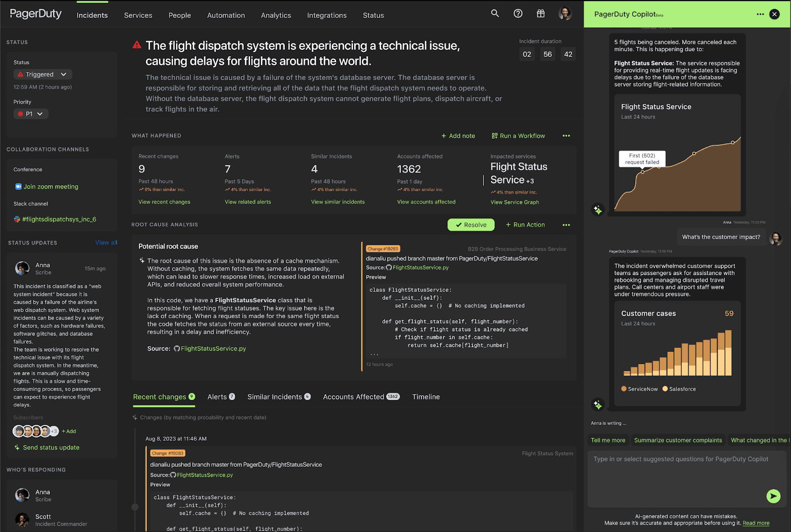Image resolution: width=791 pixels, height=532 pixels.
Task: Click View similar incidents link
Action: [338, 202]
